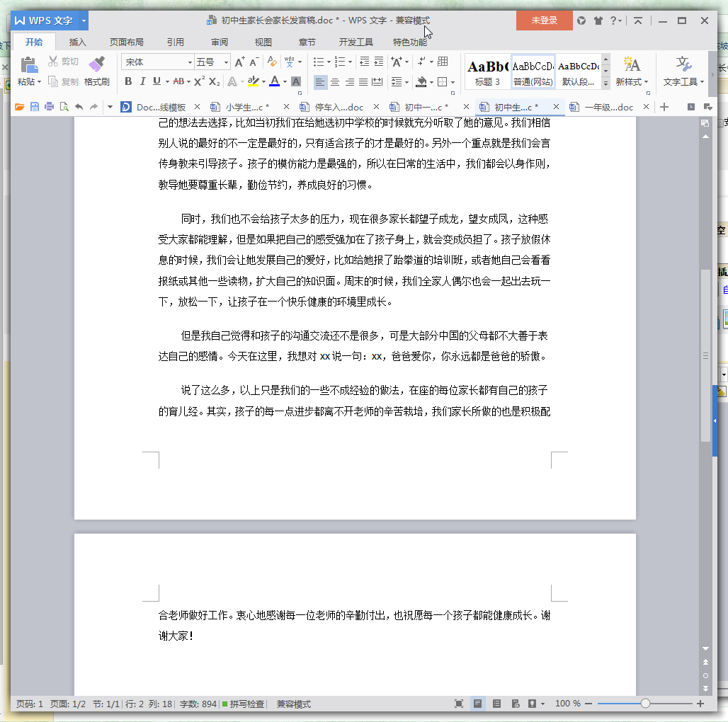Click the Increase Font Size icon
The image size is (728, 722).
click(x=239, y=62)
